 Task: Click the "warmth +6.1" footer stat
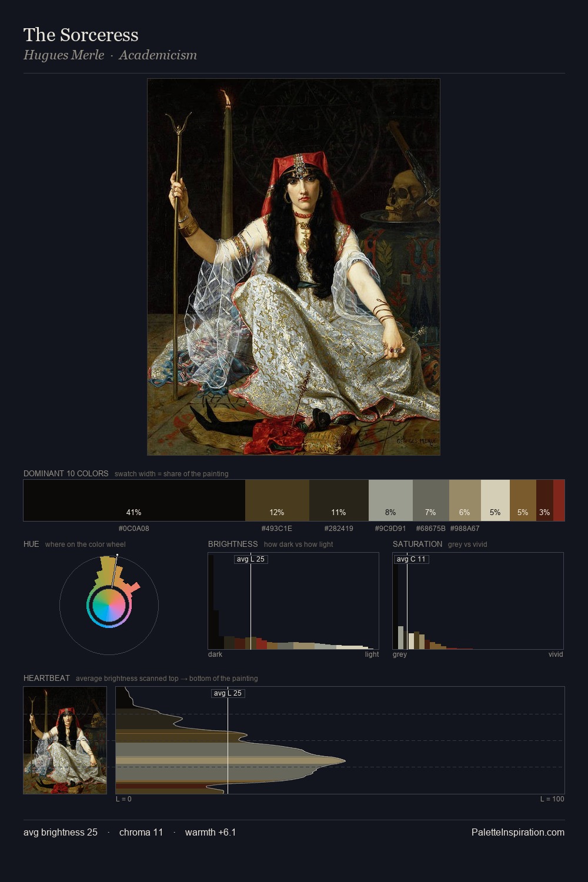pos(211,832)
